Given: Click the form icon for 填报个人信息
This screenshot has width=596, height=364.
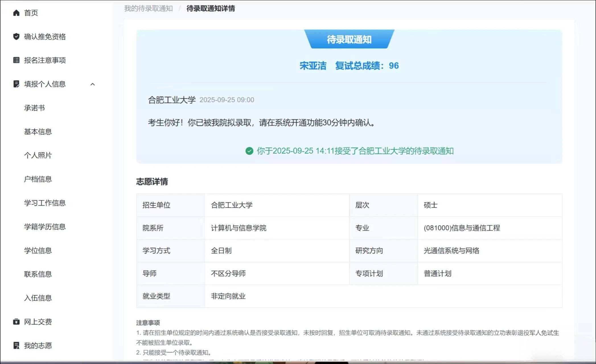Looking at the screenshot, I should [x=16, y=84].
